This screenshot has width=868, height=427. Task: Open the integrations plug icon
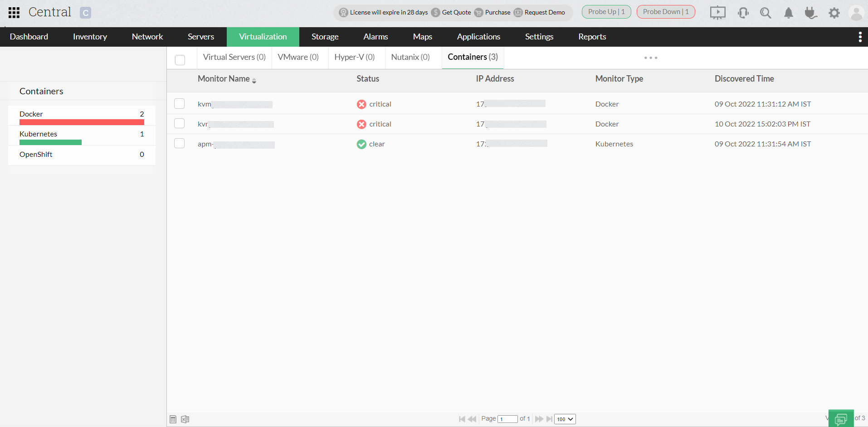pyautogui.click(x=811, y=13)
